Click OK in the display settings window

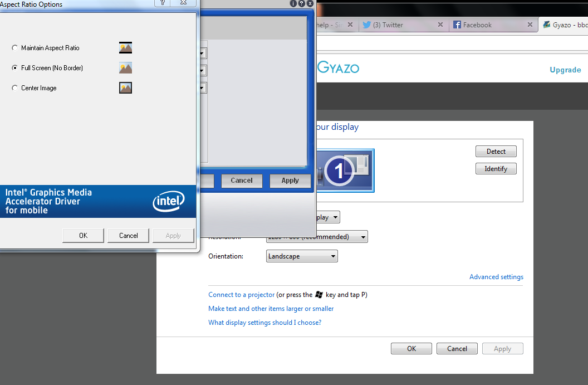click(411, 349)
